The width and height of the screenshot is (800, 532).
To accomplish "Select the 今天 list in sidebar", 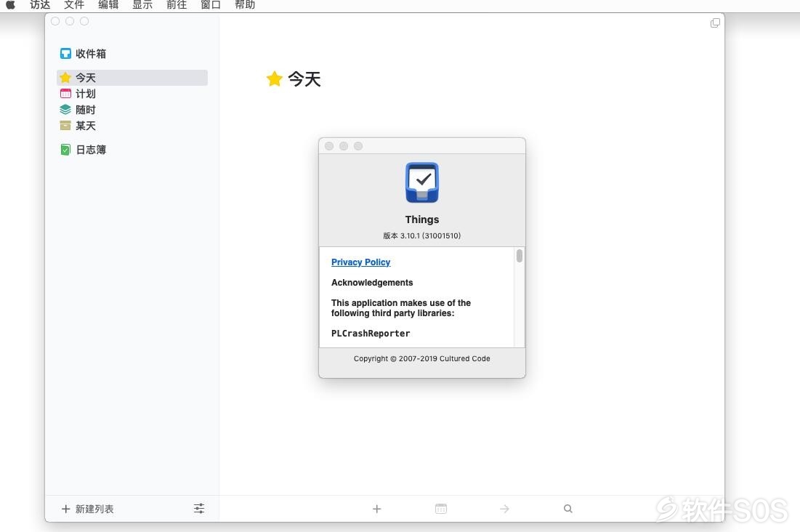I will pos(132,78).
